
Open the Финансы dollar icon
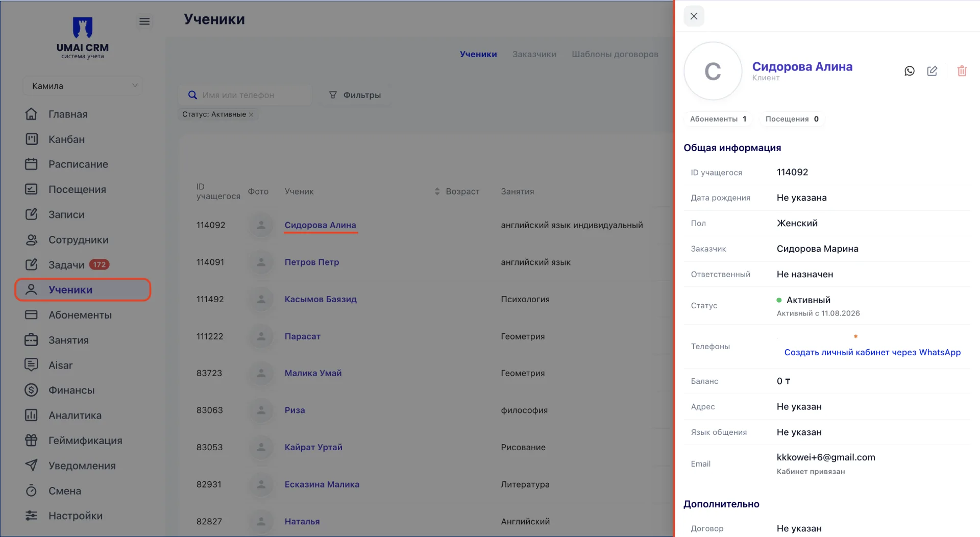pos(31,390)
